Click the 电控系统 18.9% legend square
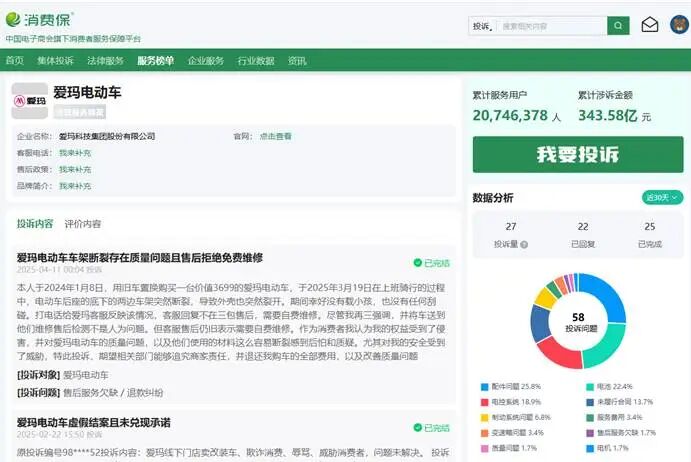This screenshot has height=462, width=691. (485, 402)
